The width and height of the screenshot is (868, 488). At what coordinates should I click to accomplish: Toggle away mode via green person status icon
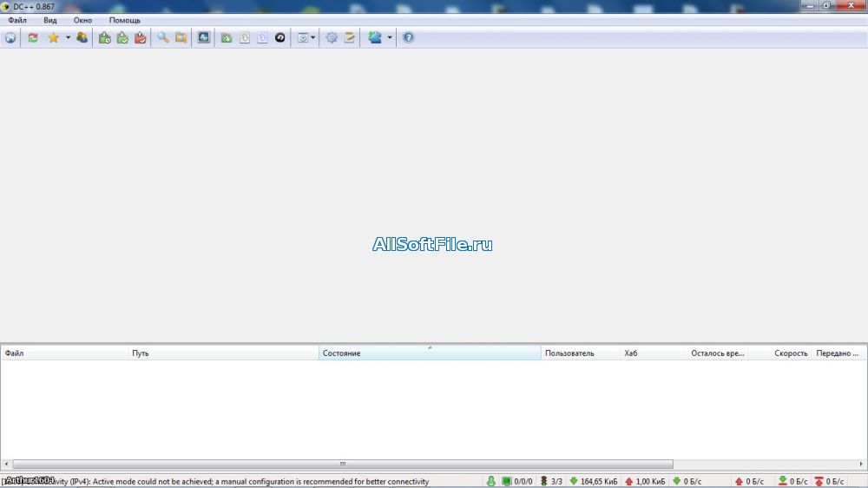[491, 481]
